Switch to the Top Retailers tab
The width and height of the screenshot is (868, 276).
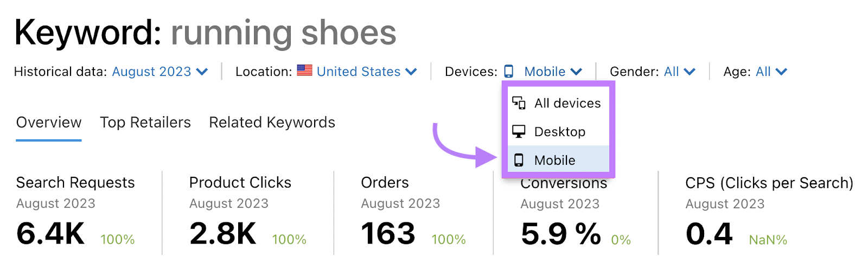tap(145, 123)
